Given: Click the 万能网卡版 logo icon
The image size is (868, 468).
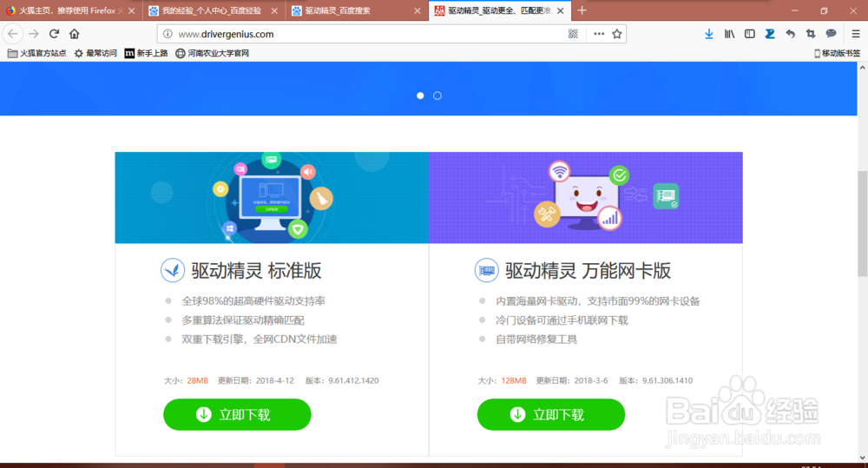Looking at the screenshot, I should 487,270.
